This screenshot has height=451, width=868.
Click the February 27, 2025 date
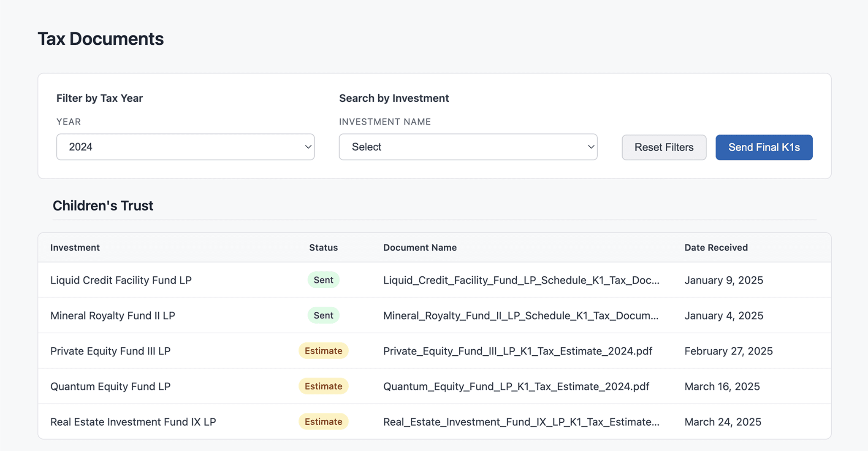tap(729, 351)
